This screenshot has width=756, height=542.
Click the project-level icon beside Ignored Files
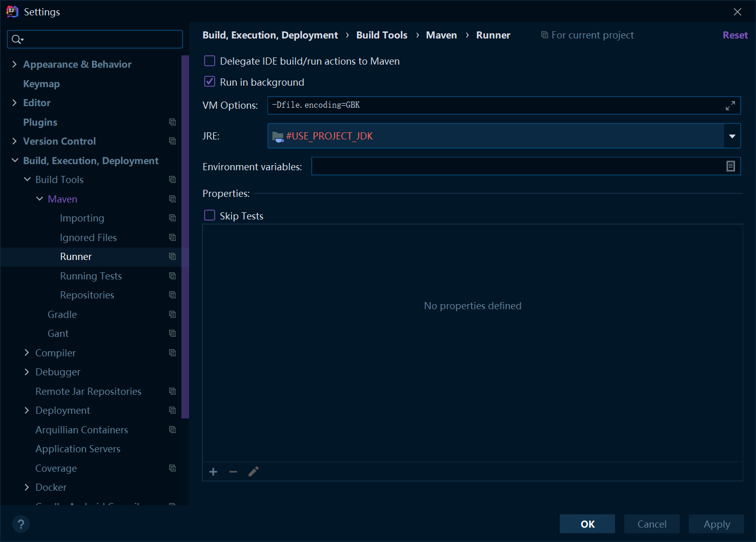173,237
